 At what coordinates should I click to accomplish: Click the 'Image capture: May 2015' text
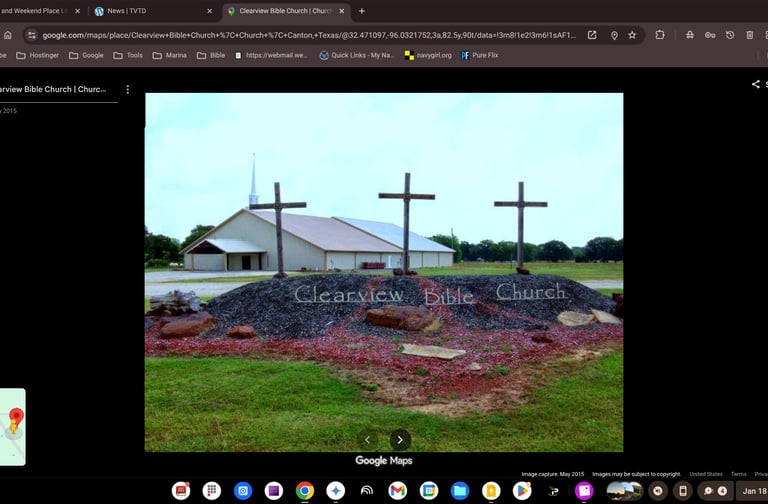(552, 474)
